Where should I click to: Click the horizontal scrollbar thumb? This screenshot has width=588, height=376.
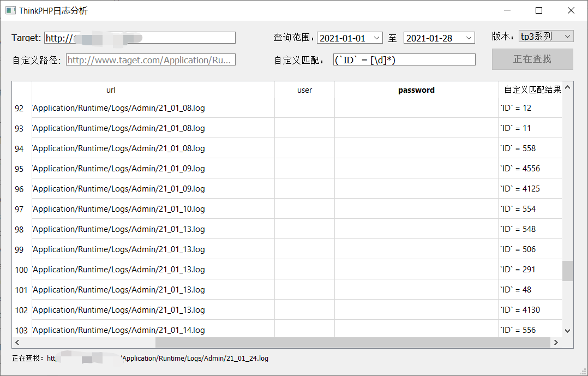click(352, 342)
